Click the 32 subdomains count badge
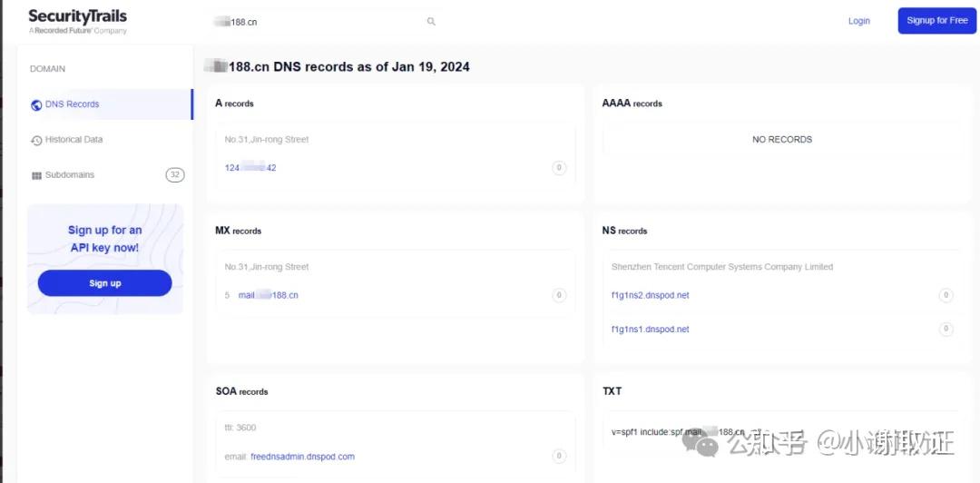The image size is (980, 483). coord(175,175)
